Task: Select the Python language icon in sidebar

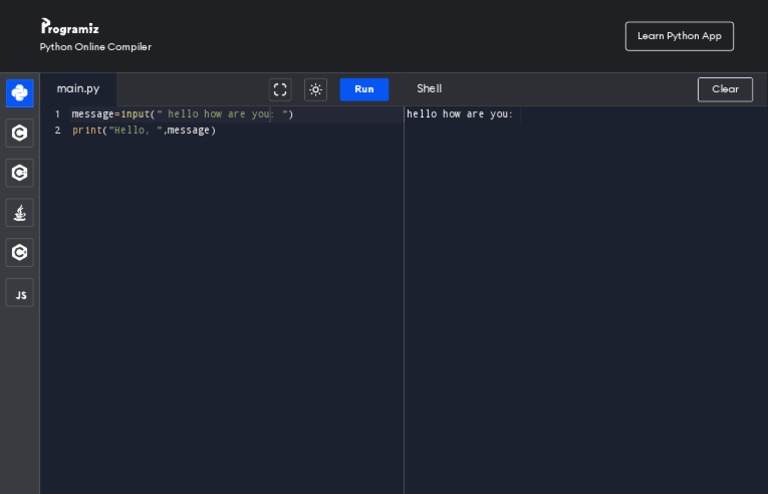Action: [x=20, y=93]
